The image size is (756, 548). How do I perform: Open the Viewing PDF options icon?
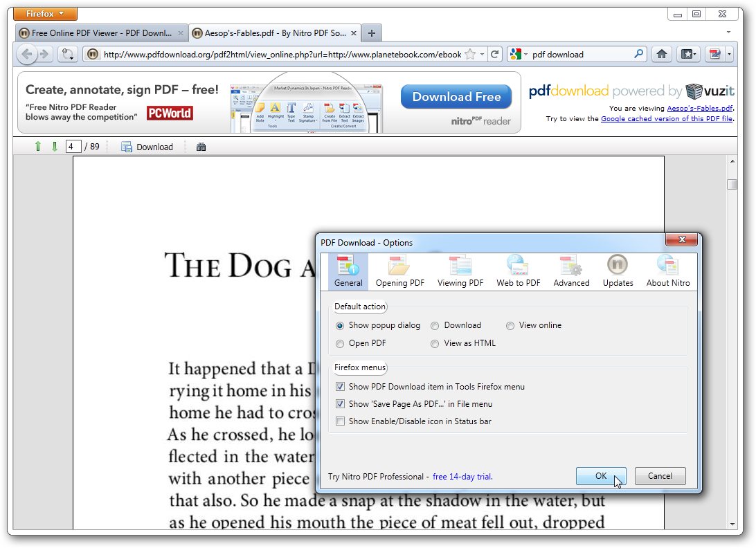click(x=460, y=271)
